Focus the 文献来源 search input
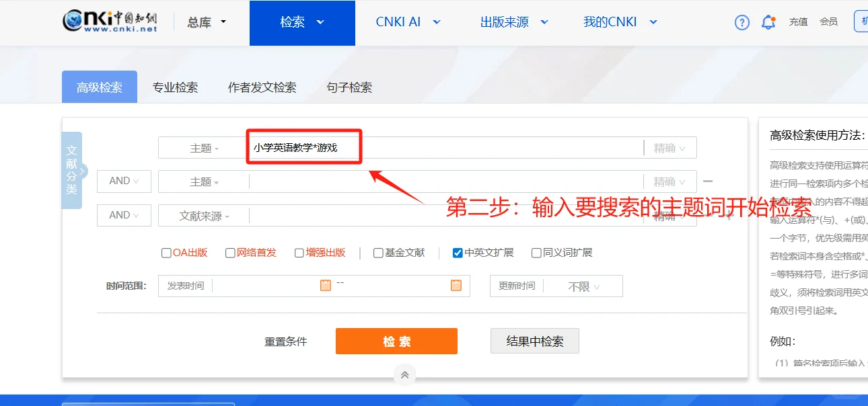Viewport: 868px width, 406px height. tap(446, 216)
